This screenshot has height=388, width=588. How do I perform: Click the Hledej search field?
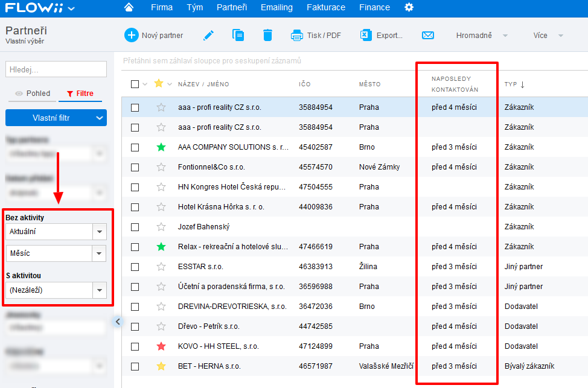tap(56, 69)
